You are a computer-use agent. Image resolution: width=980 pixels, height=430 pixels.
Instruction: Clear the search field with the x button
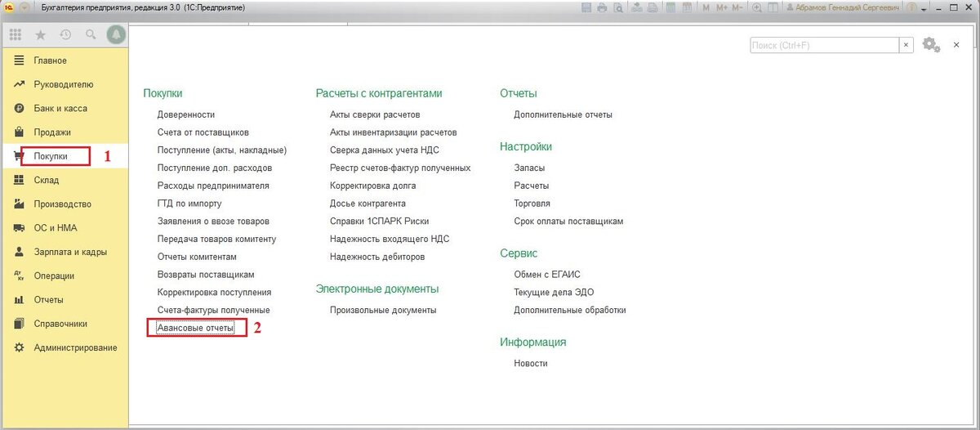(906, 45)
